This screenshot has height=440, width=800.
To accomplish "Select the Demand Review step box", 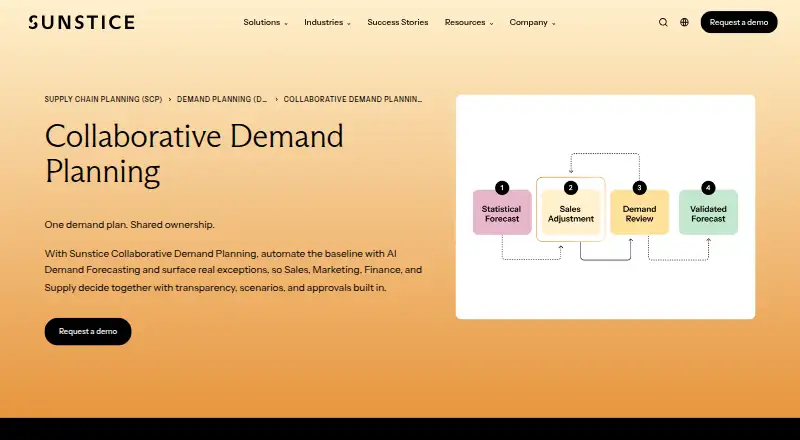I will click(639, 212).
